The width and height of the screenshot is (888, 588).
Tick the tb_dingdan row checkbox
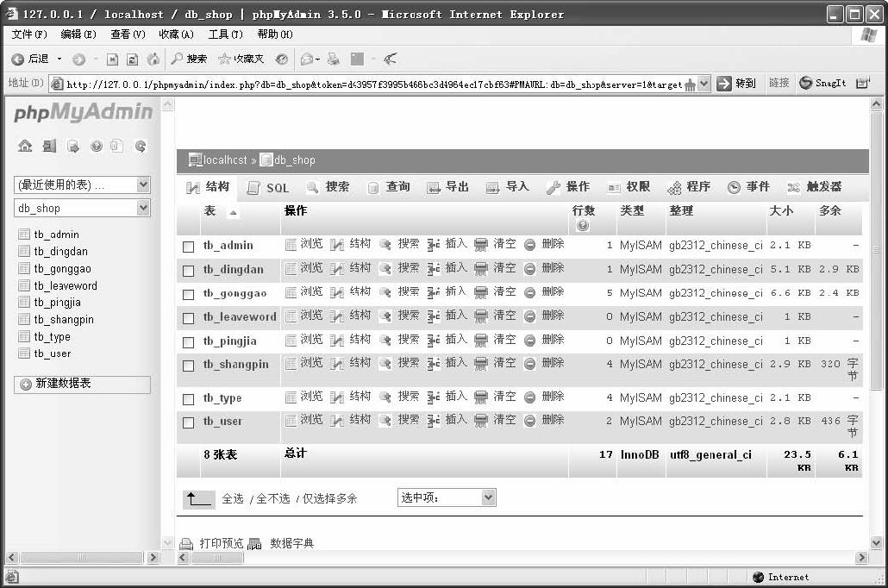[x=189, y=271]
